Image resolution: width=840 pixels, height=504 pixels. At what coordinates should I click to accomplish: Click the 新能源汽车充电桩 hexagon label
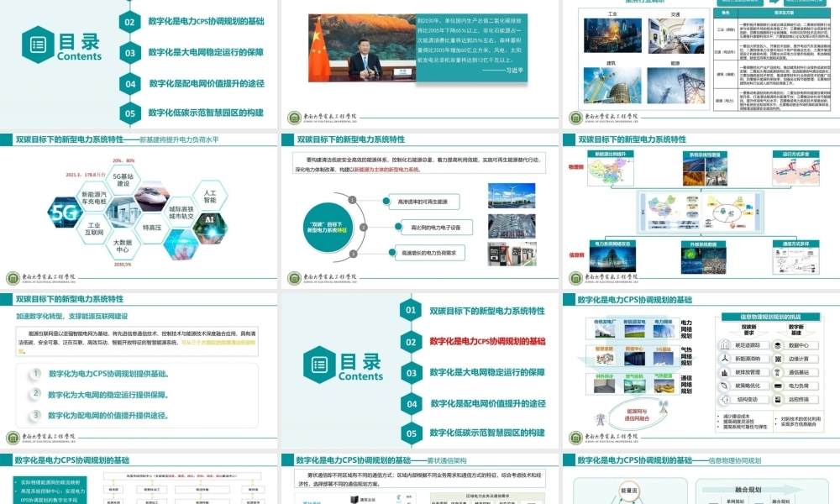coord(94,197)
